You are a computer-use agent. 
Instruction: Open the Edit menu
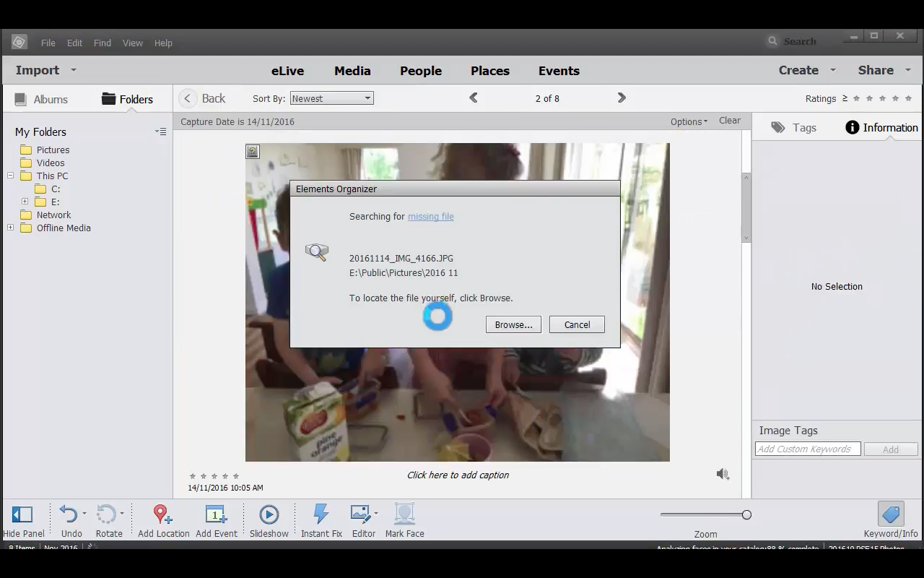pos(74,43)
